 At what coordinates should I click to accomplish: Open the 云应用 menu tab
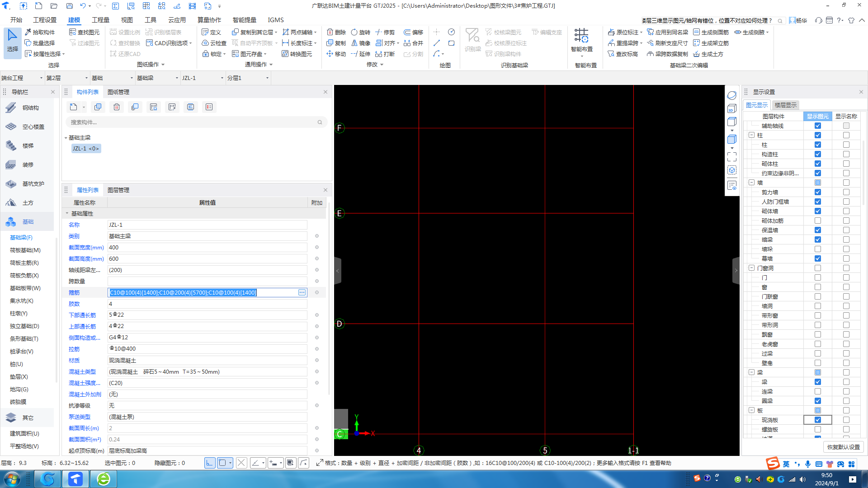pyautogui.click(x=177, y=20)
